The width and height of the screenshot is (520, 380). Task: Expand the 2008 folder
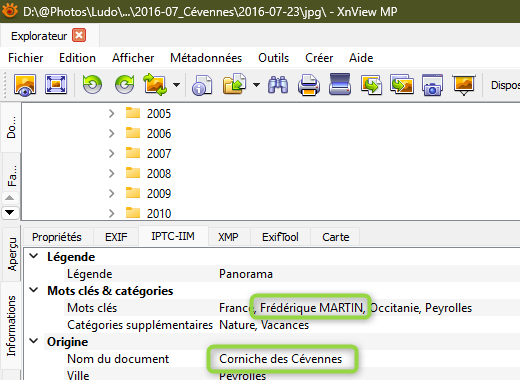112,174
